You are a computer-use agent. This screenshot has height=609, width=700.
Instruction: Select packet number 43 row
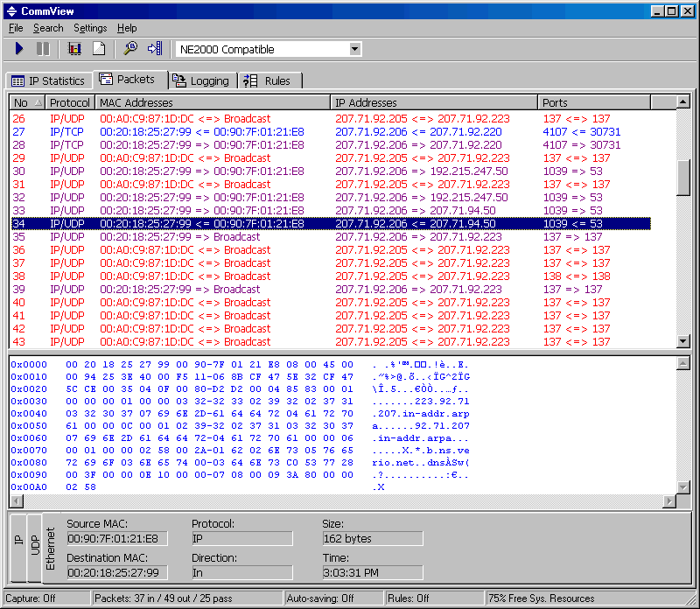tap(331, 341)
